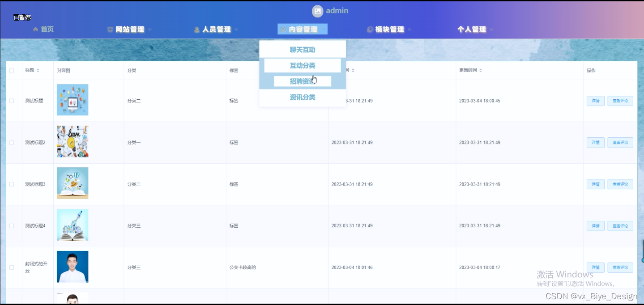Click the admin username text

(337, 11)
